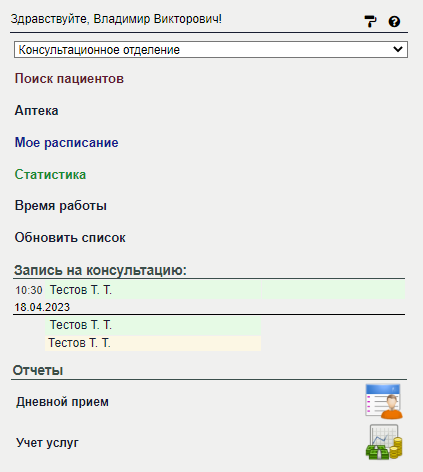Click the Запись на консультацию heading

click(100, 270)
